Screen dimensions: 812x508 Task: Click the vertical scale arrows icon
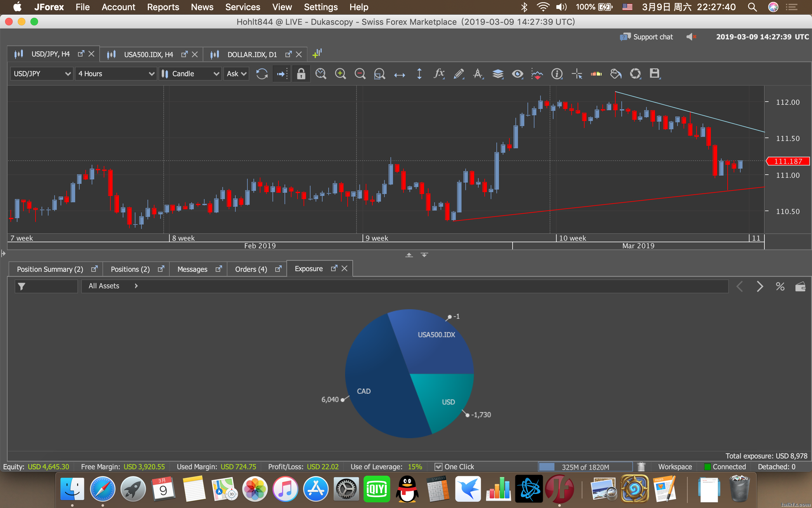click(x=419, y=74)
